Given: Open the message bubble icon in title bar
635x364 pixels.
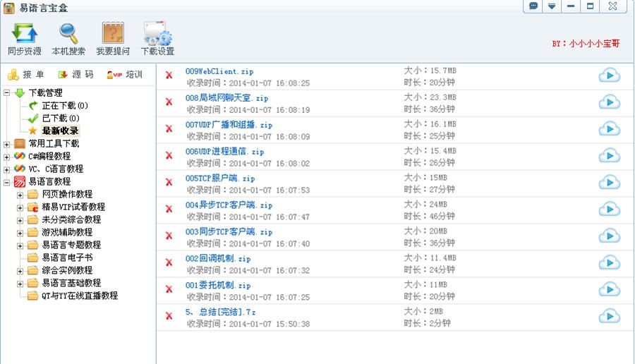Looking at the screenshot, I should pos(533,6).
